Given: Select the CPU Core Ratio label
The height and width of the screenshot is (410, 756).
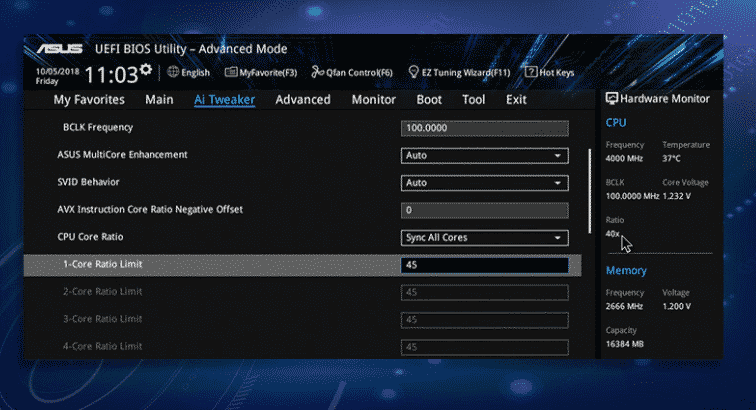Looking at the screenshot, I should pyautogui.click(x=90, y=237).
